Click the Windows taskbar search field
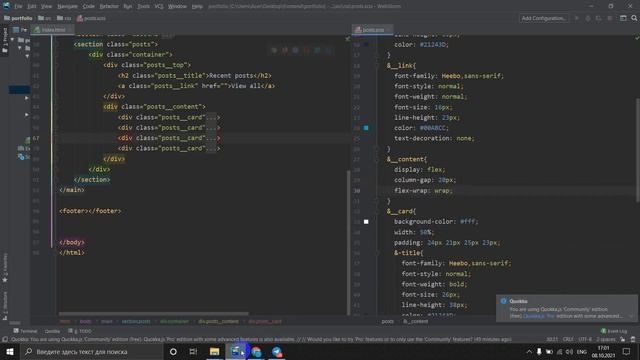Image resolution: width=640 pixels, height=360 pixels. 91,351
